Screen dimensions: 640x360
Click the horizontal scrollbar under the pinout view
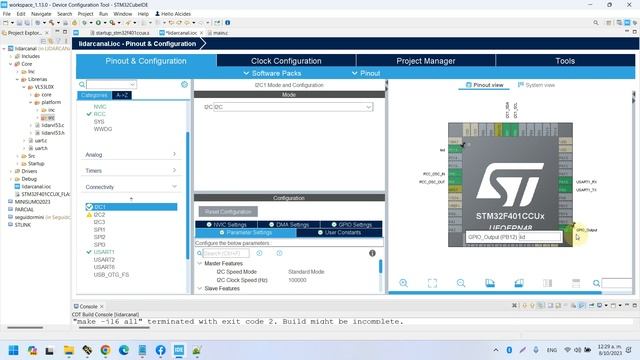(x=495, y=293)
